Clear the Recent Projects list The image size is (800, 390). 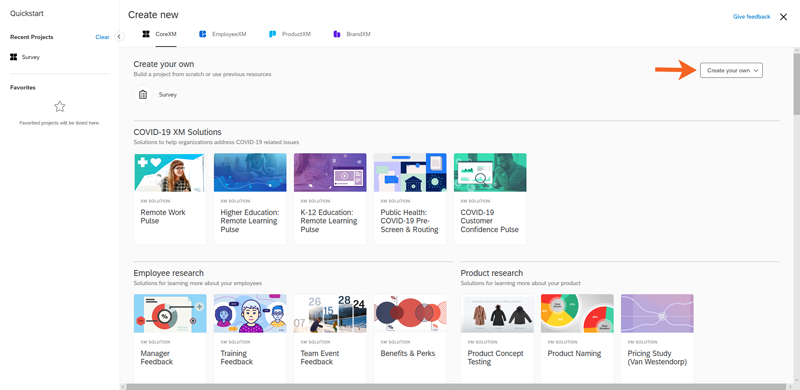102,37
